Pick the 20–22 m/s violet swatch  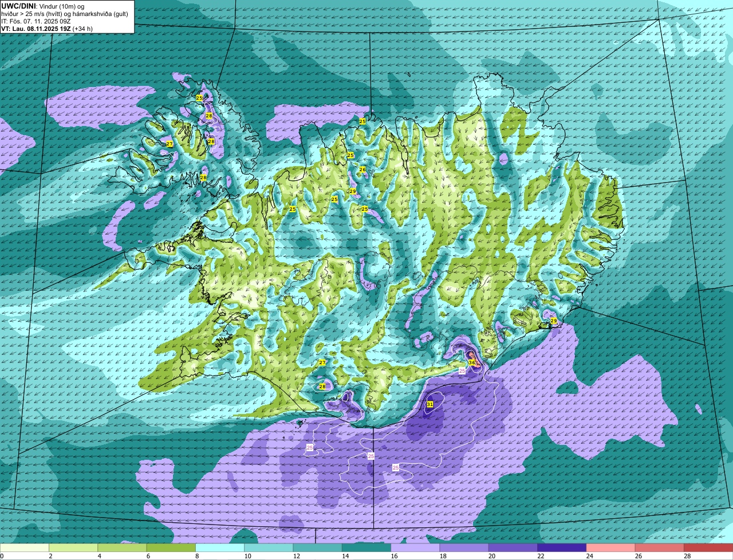[513, 548]
